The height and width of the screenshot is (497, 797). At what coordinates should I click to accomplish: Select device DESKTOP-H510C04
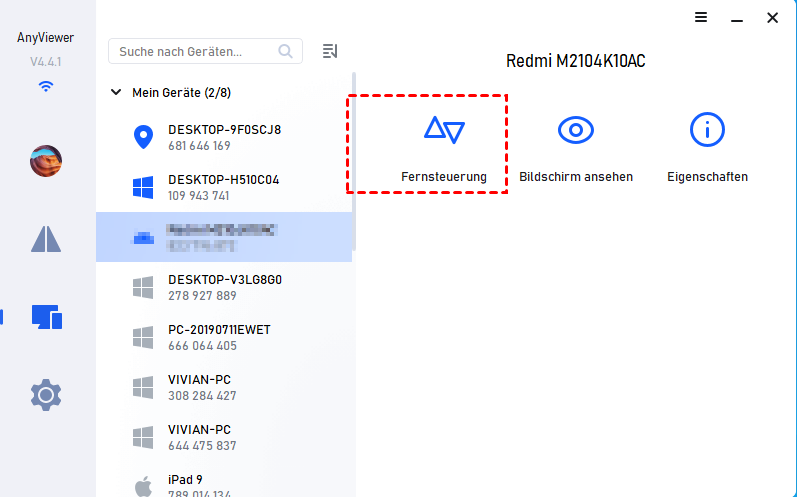pos(224,188)
